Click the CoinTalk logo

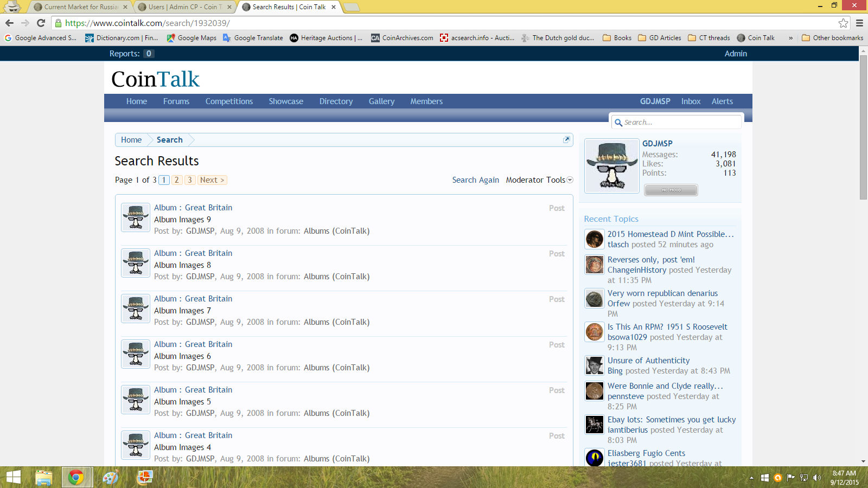[x=155, y=79]
